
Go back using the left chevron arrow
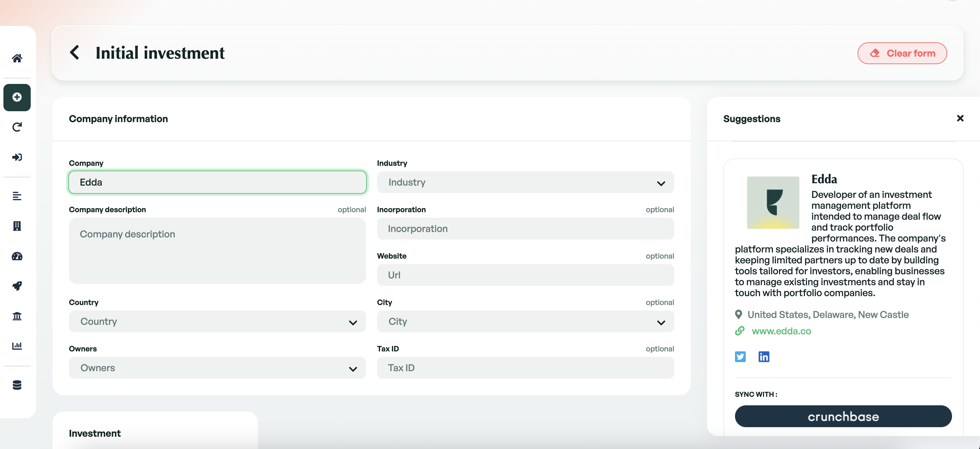click(75, 53)
